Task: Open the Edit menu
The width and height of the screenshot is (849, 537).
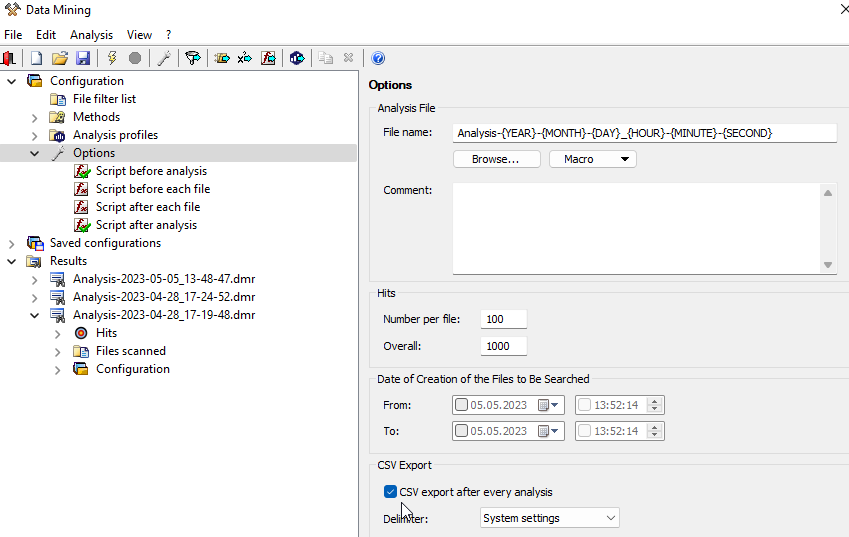Action: pyautogui.click(x=46, y=35)
